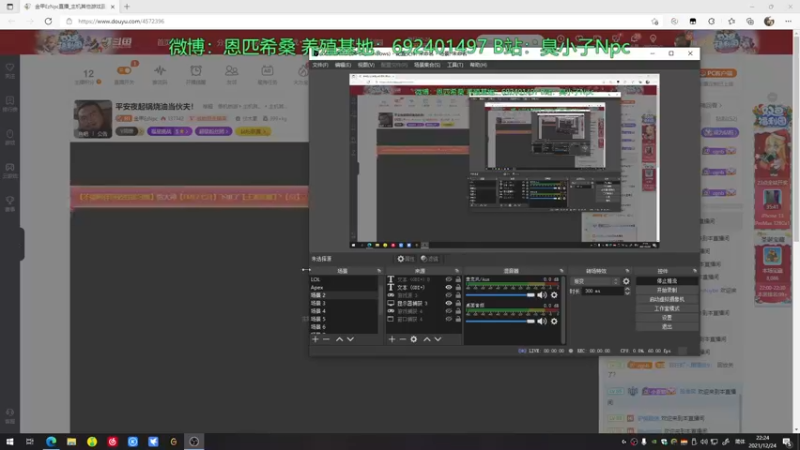Move the scene down in Scenes list
The image size is (800, 450).
351,339
